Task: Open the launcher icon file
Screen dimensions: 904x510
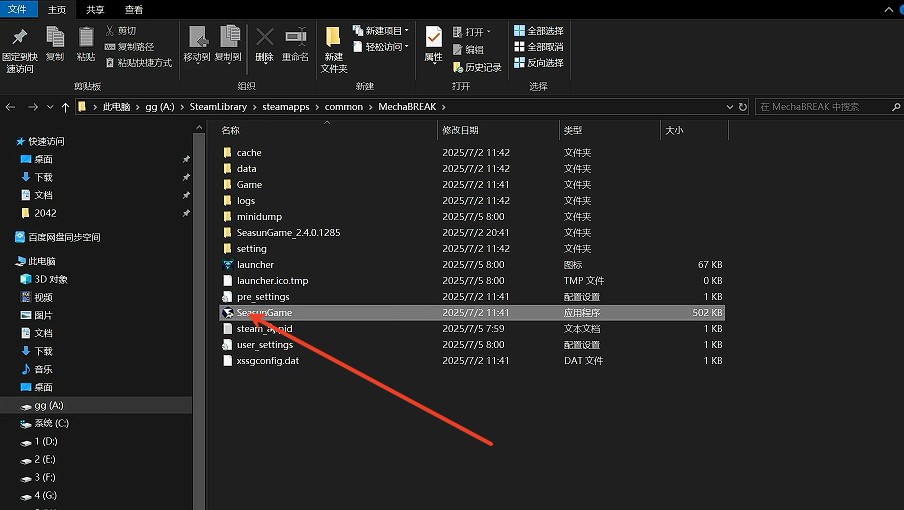Action: tap(255, 264)
